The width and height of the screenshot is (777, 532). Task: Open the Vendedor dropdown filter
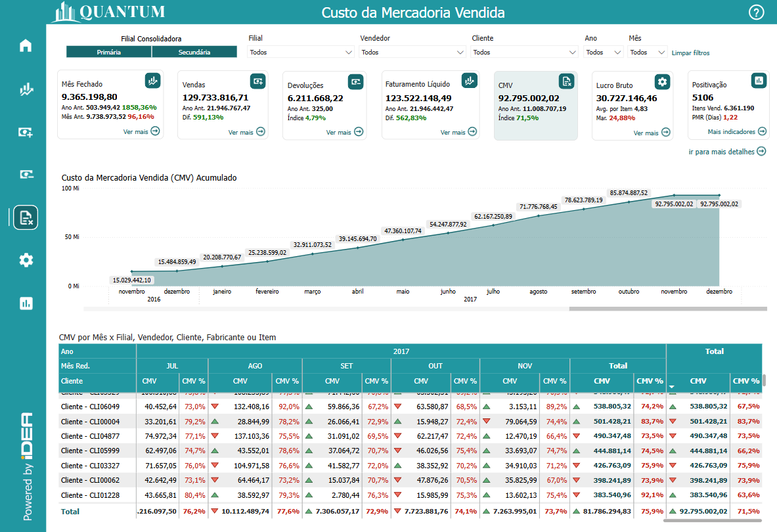(x=412, y=52)
